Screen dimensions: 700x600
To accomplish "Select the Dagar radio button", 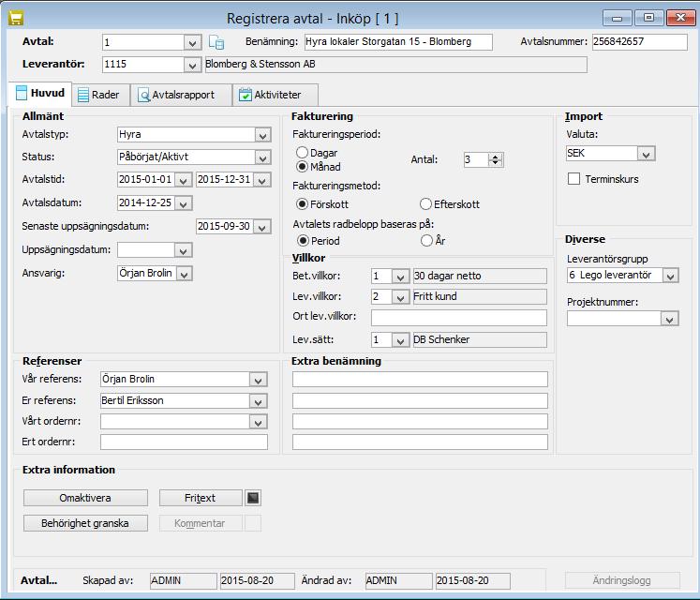I will (303, 153).
